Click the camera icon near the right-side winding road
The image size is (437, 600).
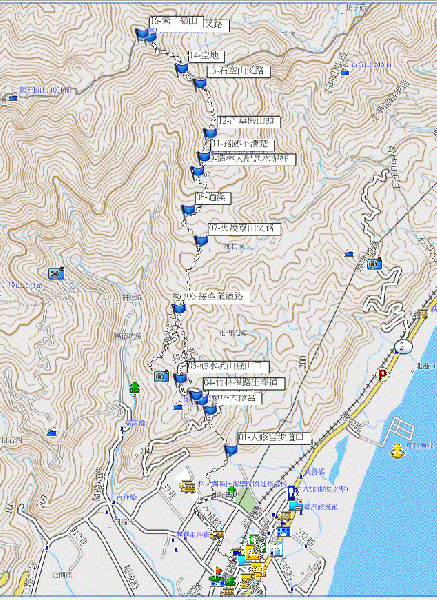(x=374, y=263)
